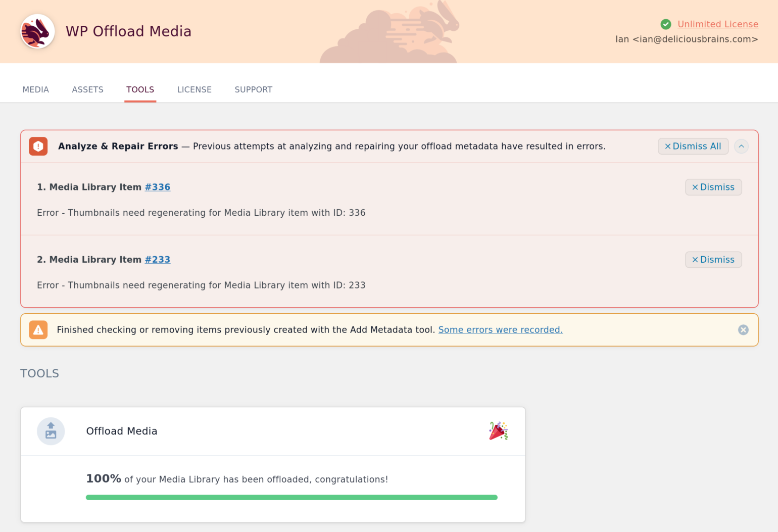778x532 pixels.
Task: Open the Support tab
Action: point(254,89)
